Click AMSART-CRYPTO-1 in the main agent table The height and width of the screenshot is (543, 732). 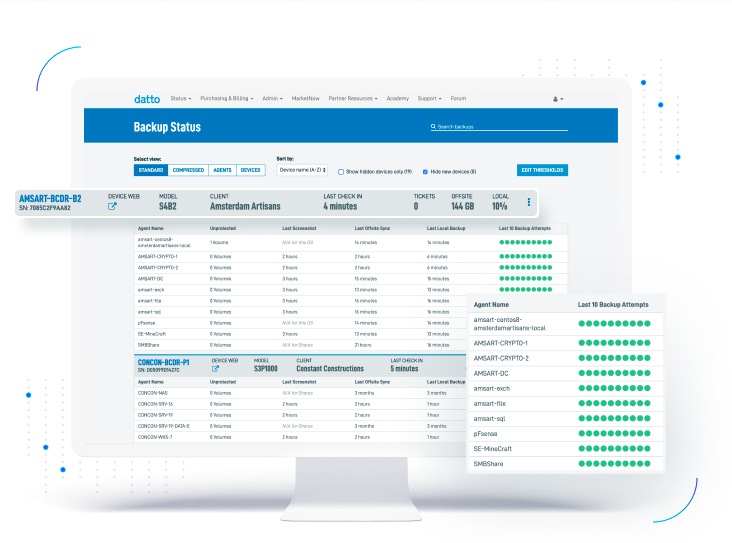[157, 256]
